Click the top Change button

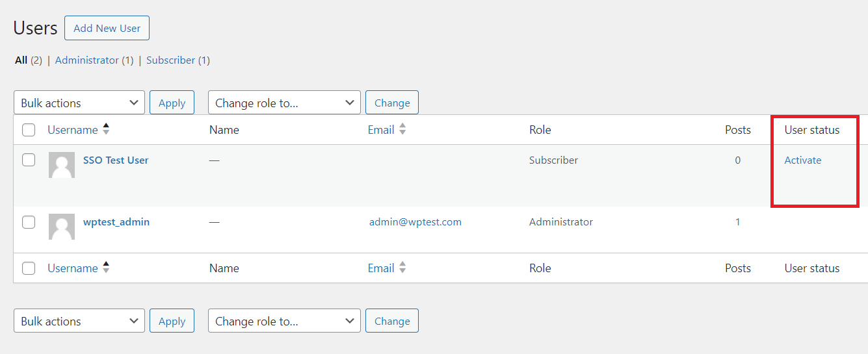(392, 103)
